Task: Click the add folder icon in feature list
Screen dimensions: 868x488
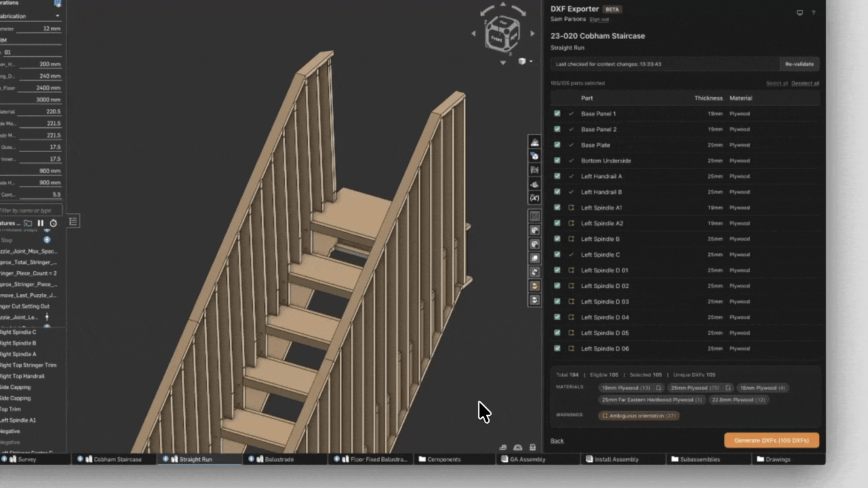Action: tap(28, 223)
